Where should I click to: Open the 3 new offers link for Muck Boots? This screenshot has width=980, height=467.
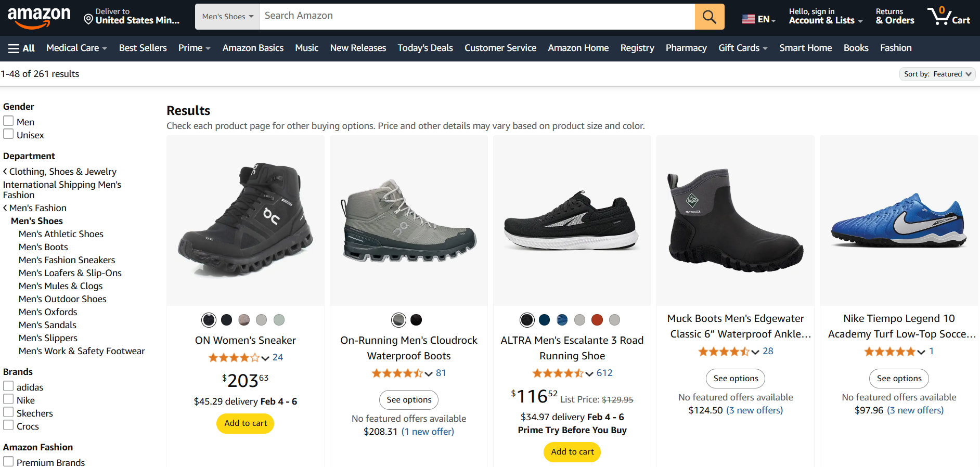click(754, 410)
